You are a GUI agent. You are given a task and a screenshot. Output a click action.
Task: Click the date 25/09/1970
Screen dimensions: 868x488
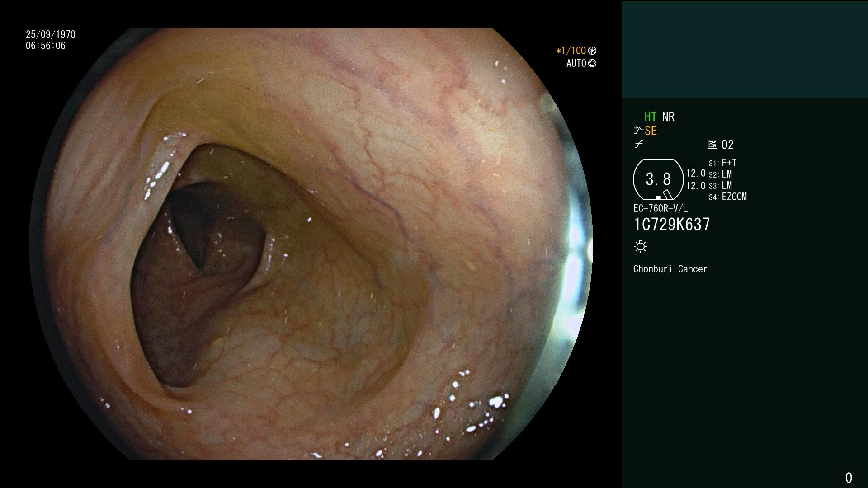51,34
